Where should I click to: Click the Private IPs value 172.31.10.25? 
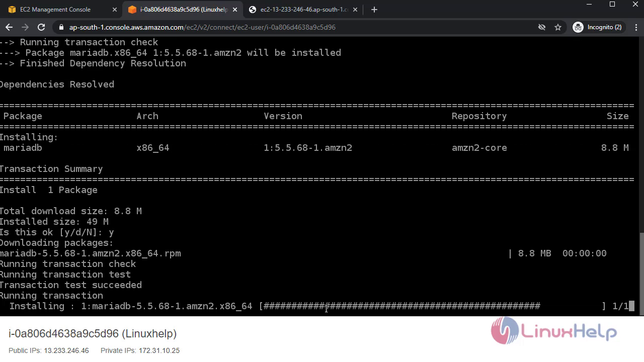coord(159,350)
